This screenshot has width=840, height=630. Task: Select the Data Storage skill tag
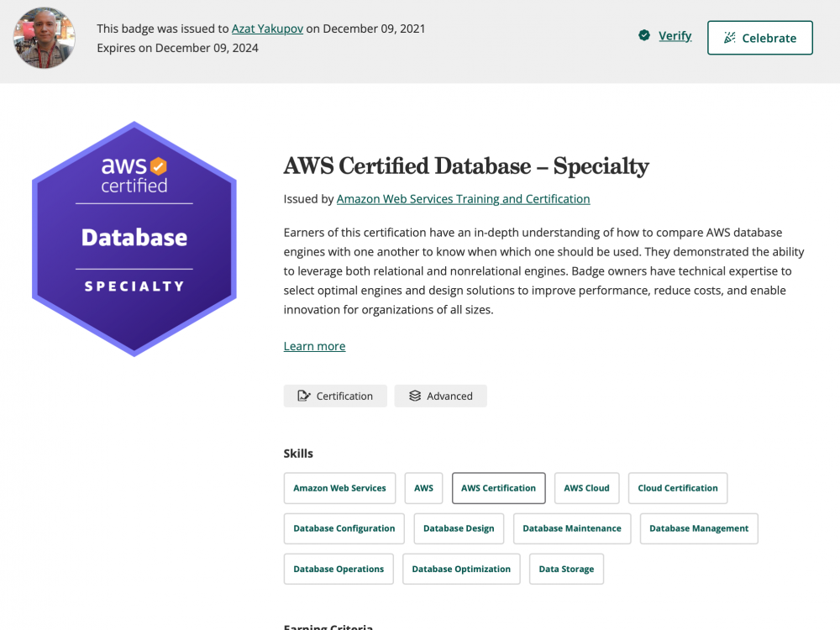pos(566,569)
